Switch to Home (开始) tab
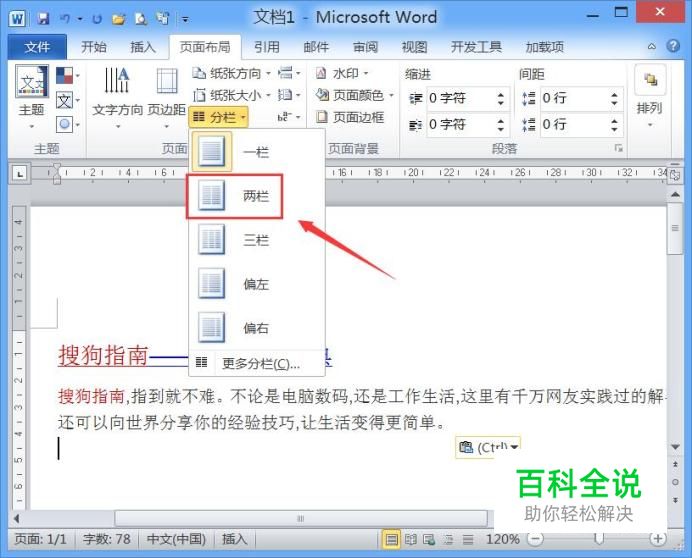Image resolution: width=692 pixels, height=558 pixels. [x=94, y=46]
